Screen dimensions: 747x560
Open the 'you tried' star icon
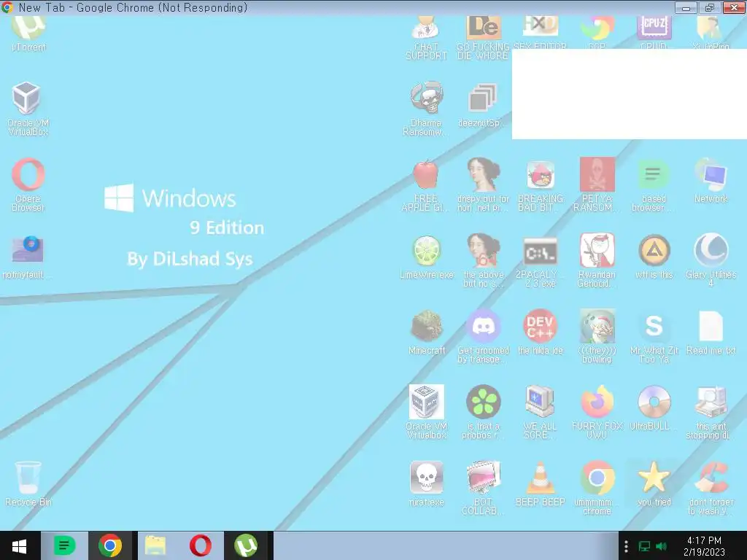pyautogui.click(x=654, y=484)
